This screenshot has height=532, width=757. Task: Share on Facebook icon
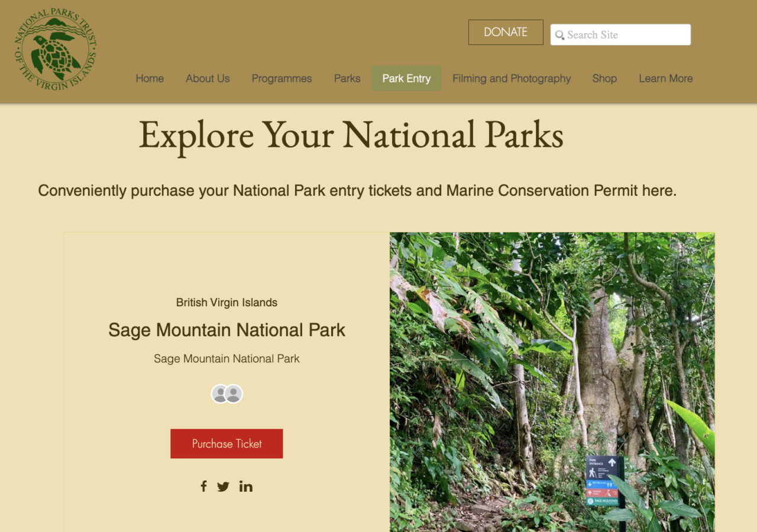(x=203, y=486)
